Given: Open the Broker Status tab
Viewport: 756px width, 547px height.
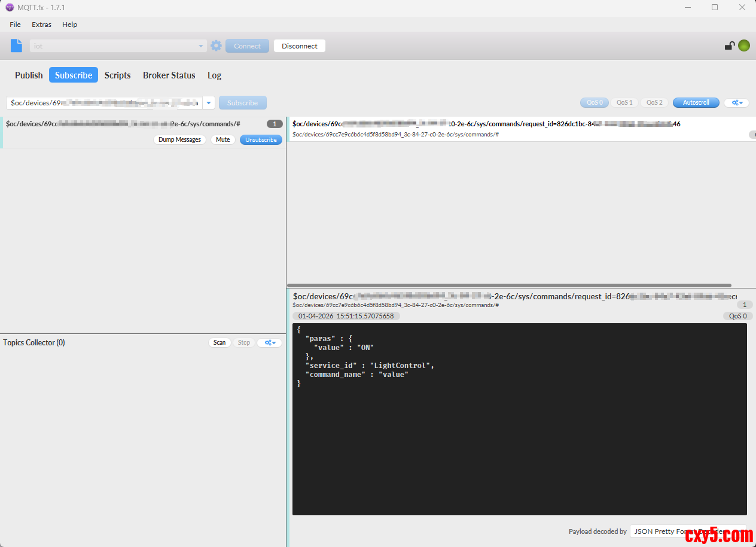Looking at the screenshot, I should pos(169,75).
